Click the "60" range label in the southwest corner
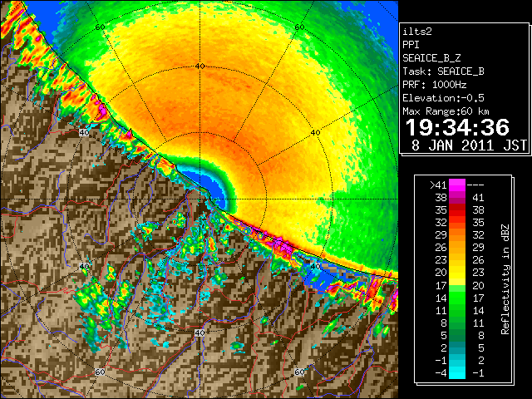Viewport: 532px width, 399px height. click(100, 372)
